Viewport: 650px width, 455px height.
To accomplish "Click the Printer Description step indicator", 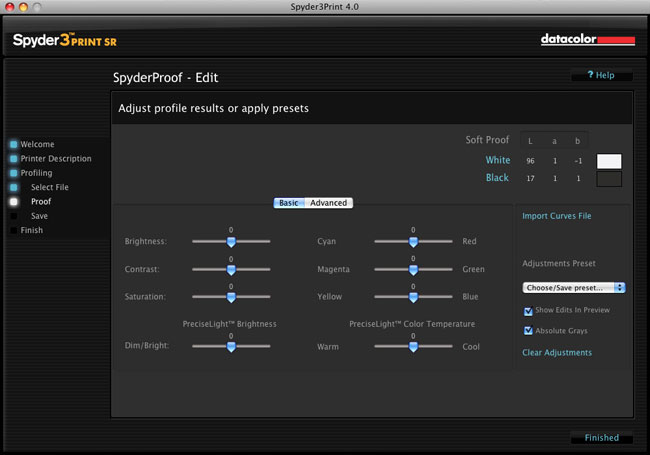I will (14, 159).
